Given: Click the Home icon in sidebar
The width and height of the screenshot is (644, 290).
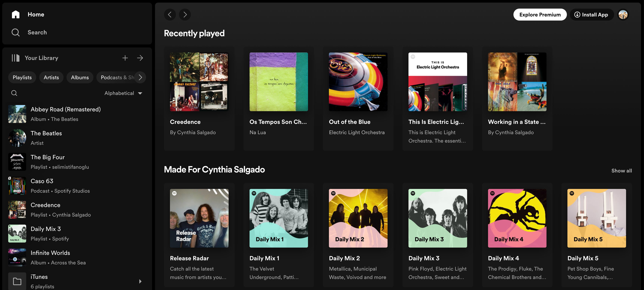Looking at the screenshot, I should click(16, 15).
